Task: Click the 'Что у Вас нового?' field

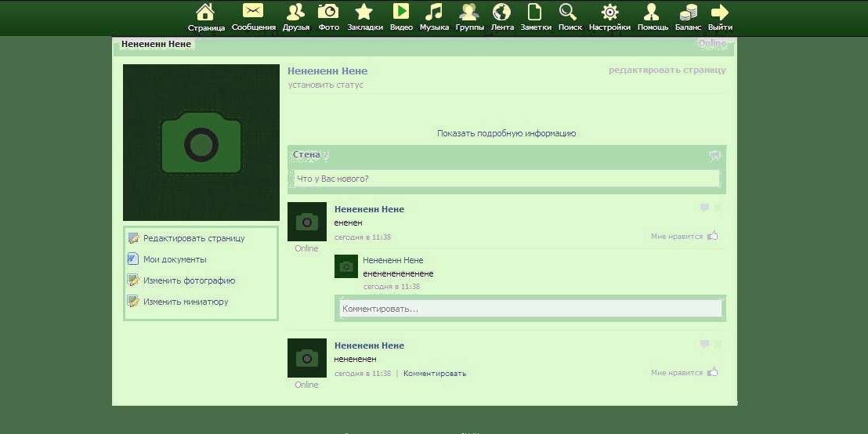Action: click(506, 179)
